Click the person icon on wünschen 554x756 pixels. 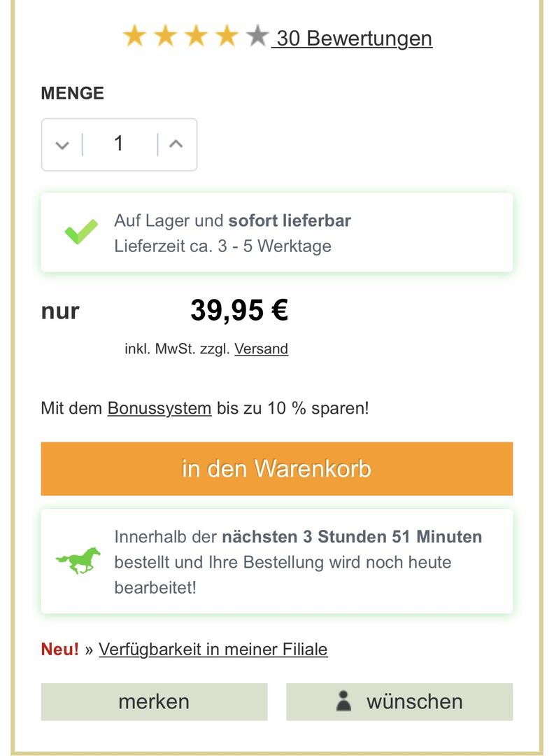(x=343, y=701)
